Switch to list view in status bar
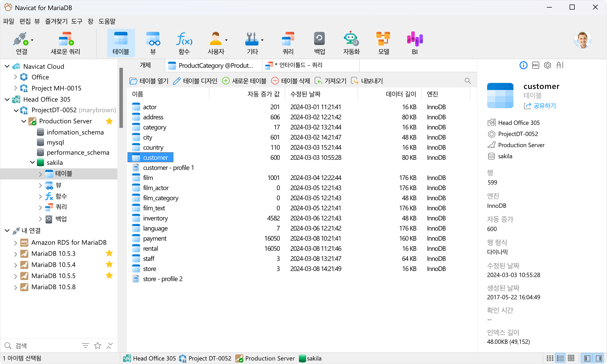Viewport: 607px width, 364px height. click(x=560, y=358)
